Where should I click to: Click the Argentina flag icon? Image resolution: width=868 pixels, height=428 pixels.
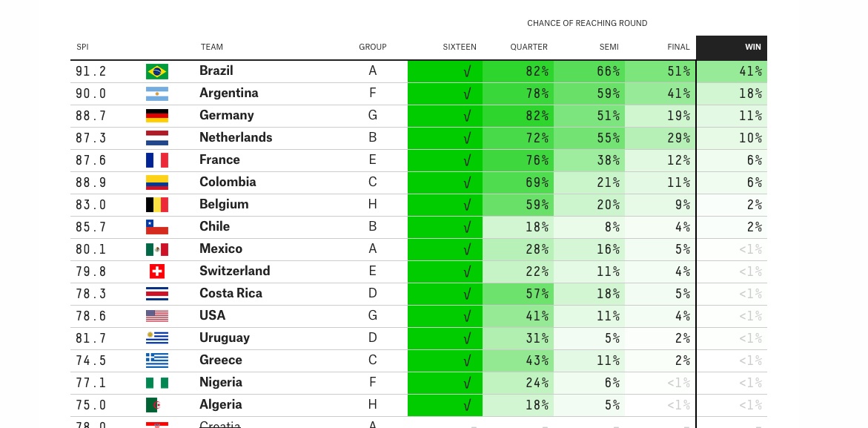click(x=156, y=93)
